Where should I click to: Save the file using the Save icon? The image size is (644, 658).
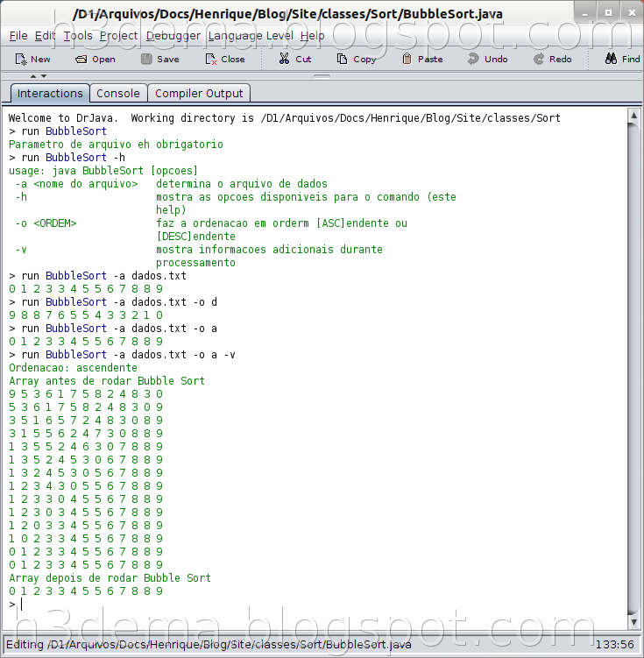(x=146, y=59)
